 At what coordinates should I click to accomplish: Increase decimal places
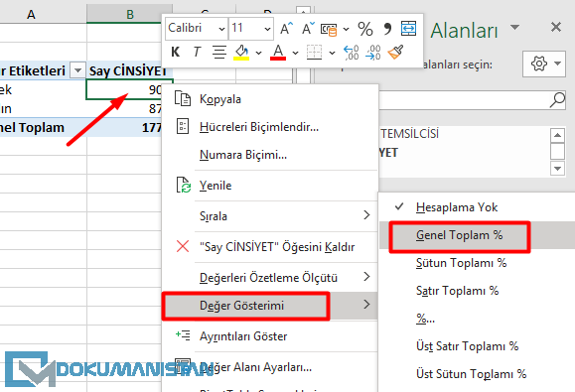pos(351,53)
